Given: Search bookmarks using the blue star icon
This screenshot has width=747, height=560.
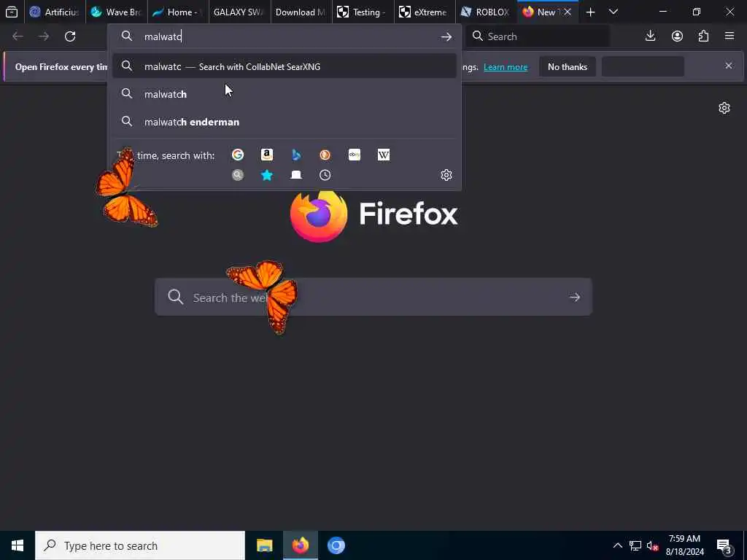Looking at the screenshot, I should 267,175.
